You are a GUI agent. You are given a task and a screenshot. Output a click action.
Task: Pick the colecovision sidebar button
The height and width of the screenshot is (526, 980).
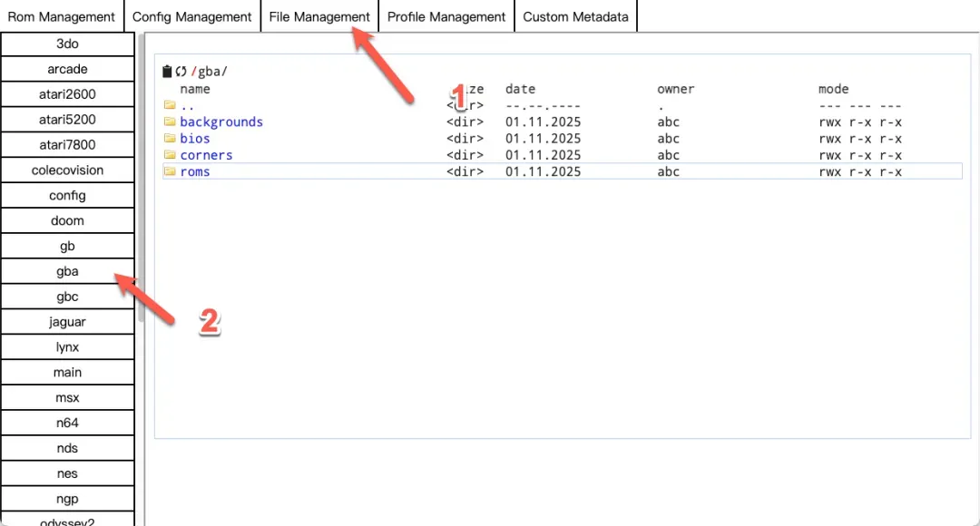(x=67, y=170)
